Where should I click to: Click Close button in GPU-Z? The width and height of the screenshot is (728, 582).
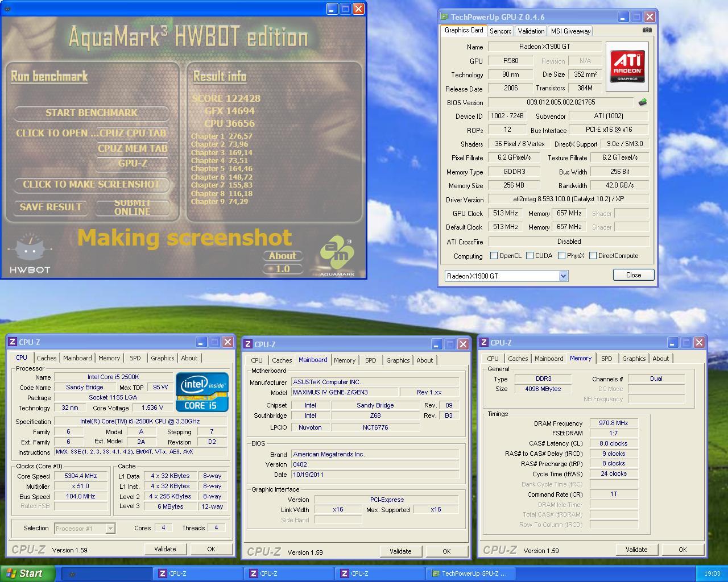[634, 275]
